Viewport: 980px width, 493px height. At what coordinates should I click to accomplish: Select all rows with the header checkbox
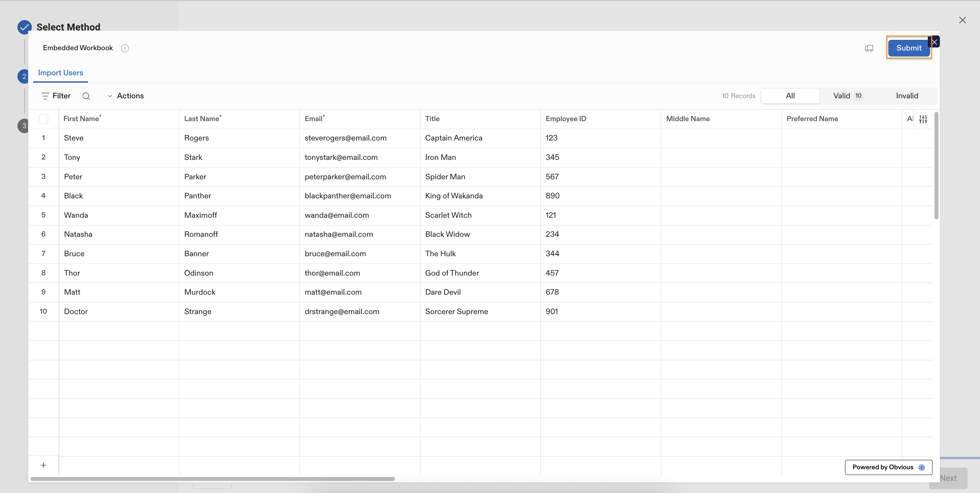(44, 119)
